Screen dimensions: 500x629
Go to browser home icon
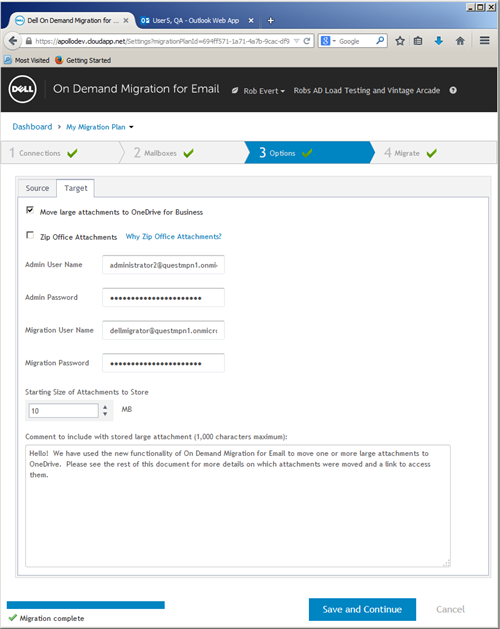460,41
